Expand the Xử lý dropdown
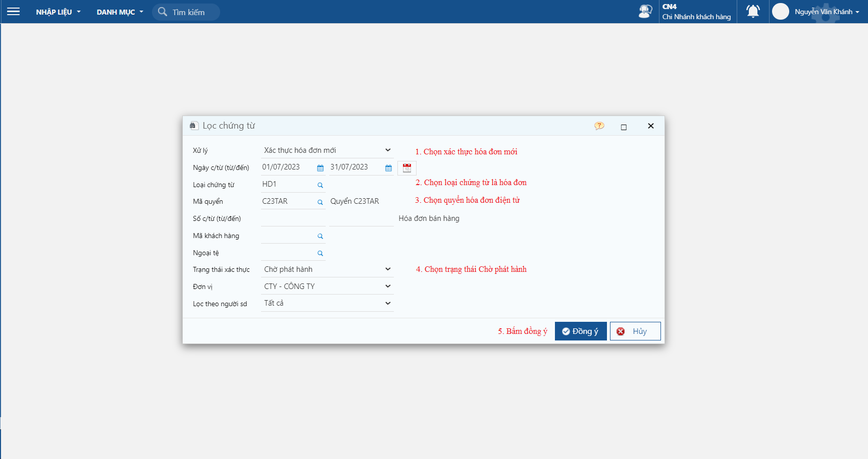 pos(387,150)
